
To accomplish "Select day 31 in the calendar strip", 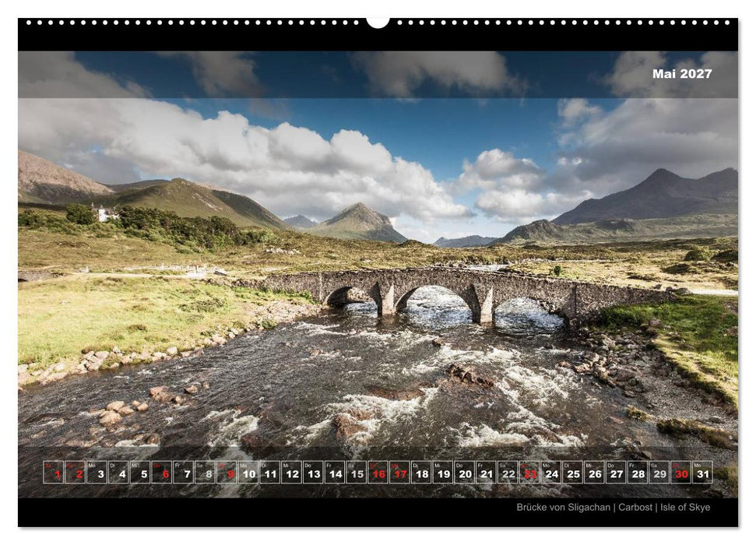I will pos(703,472).
